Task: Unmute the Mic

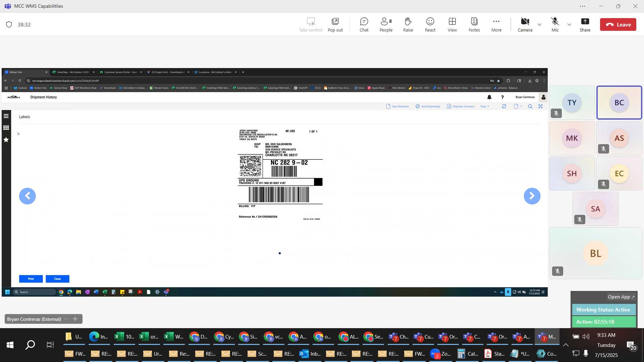Action: [x=555, y=25]
